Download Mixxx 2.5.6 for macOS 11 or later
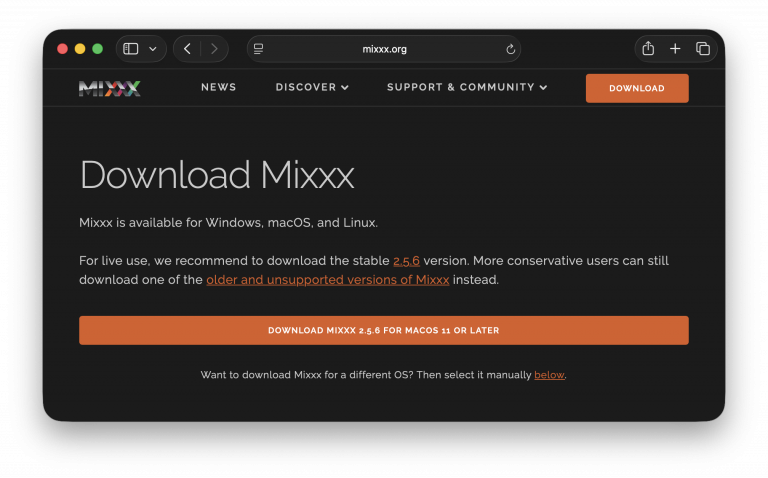This screenshot has height=478, width=768. click(x=384, y=330)
